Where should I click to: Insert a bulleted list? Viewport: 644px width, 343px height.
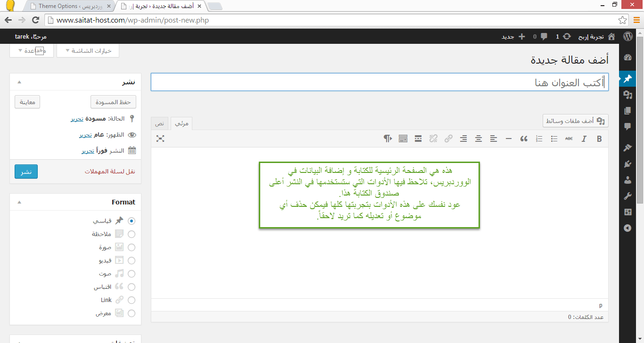click(x=554, y=139)
